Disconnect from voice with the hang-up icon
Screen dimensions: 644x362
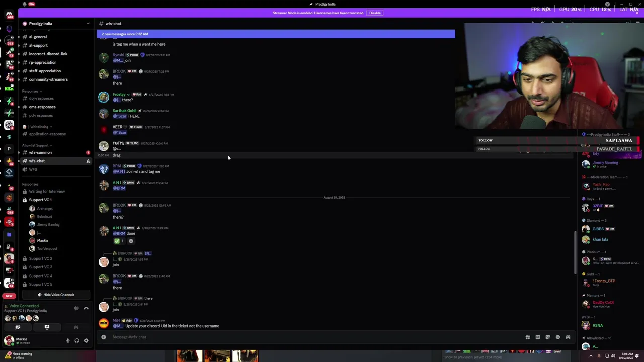86,308
